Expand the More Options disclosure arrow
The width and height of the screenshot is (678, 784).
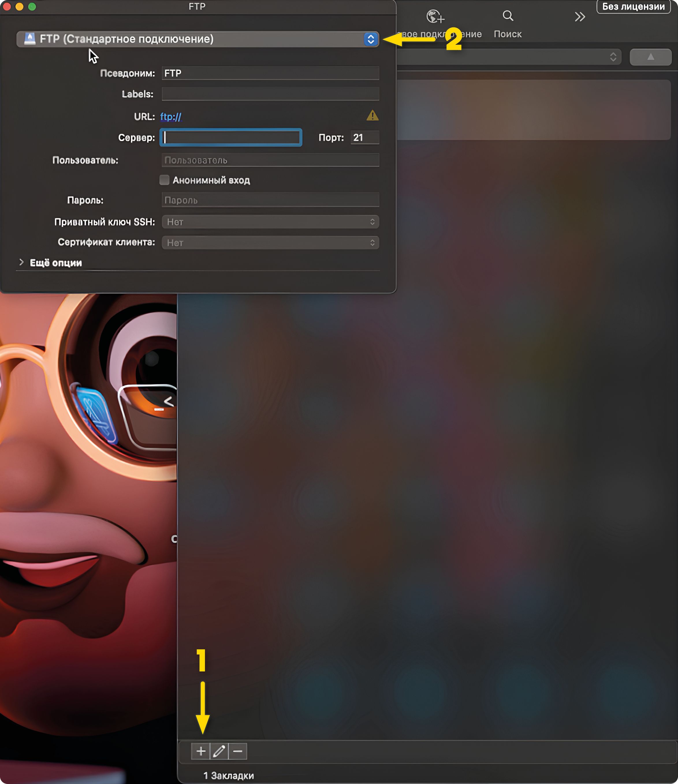point(22,262)
